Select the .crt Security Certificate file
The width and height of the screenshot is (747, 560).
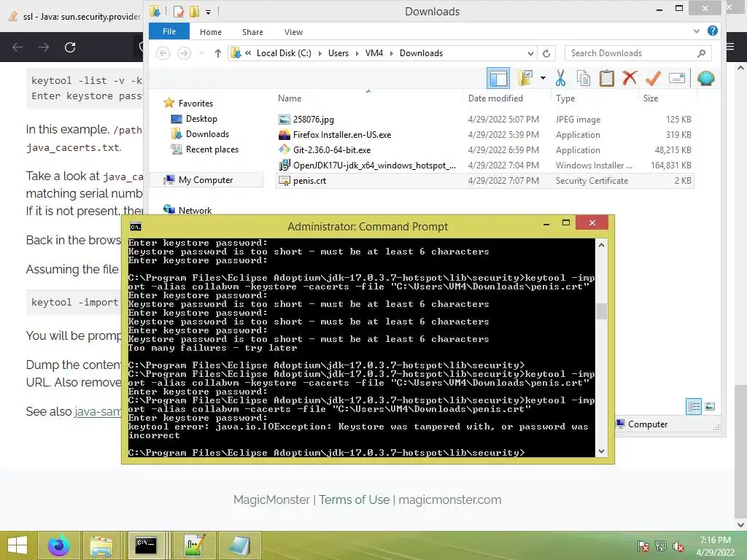[484, 181]
